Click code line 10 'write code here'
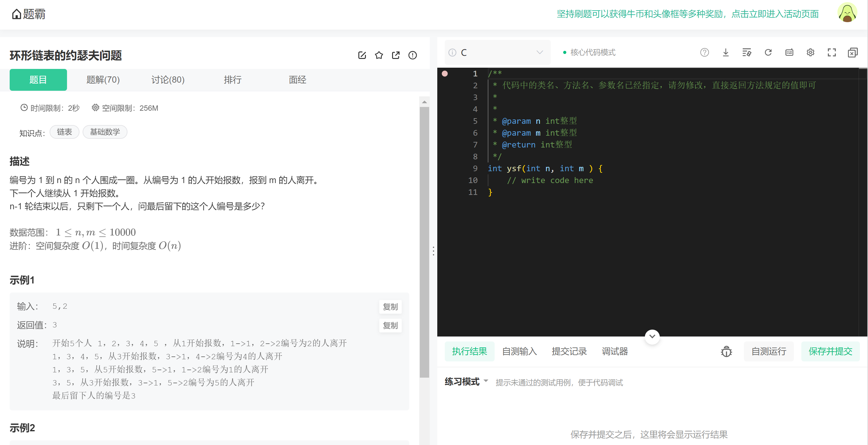 click(x=550, y=180)
